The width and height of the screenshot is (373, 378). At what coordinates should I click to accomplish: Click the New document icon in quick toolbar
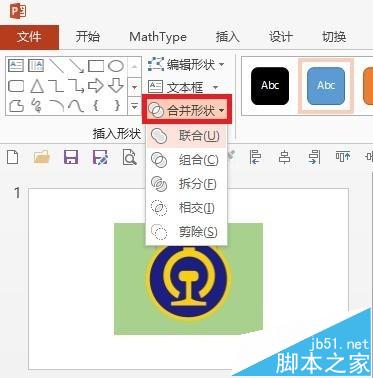pyautogui.click(x=13, y=157)
